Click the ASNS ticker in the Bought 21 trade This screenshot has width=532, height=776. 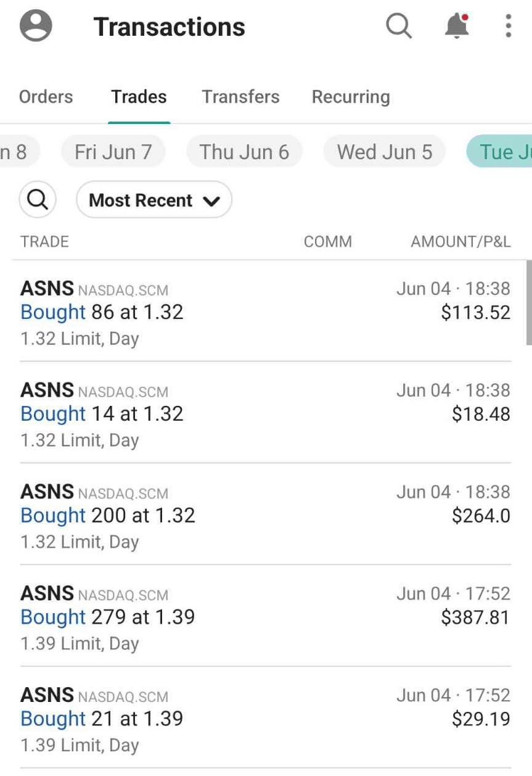47,695
